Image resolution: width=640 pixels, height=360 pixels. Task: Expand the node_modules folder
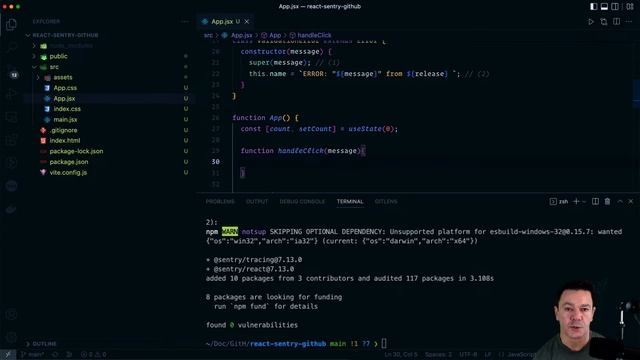tap(34, 46)
